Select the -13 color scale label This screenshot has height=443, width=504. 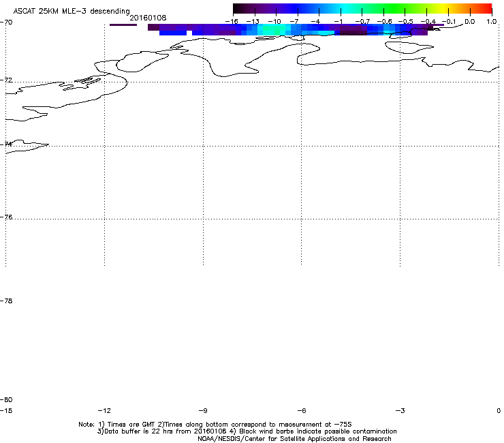click(x=253, y=22)
